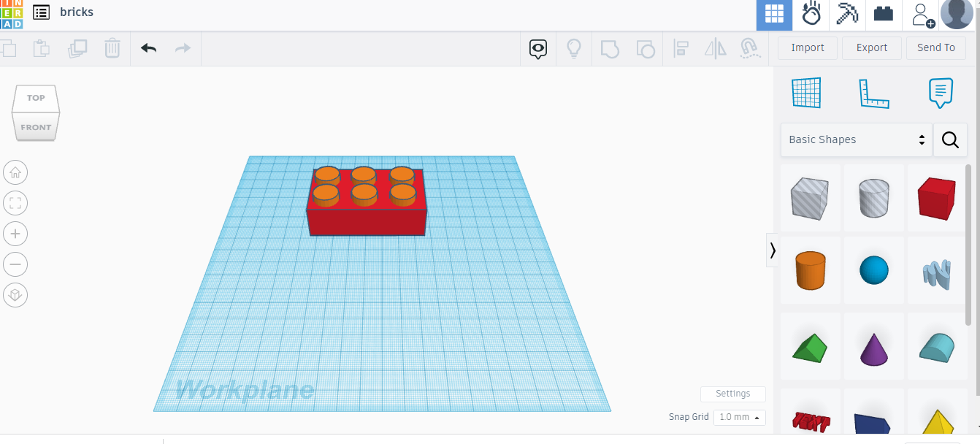Screen dimensions: 980x444
Task: Click the Undo arrow icon
Action: 149,48
